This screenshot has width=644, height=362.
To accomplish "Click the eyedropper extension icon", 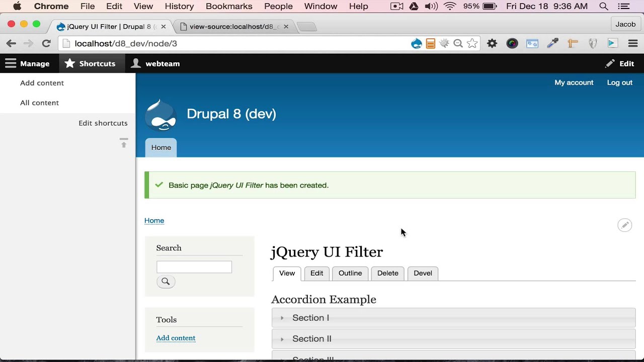I will click(552, 44).
